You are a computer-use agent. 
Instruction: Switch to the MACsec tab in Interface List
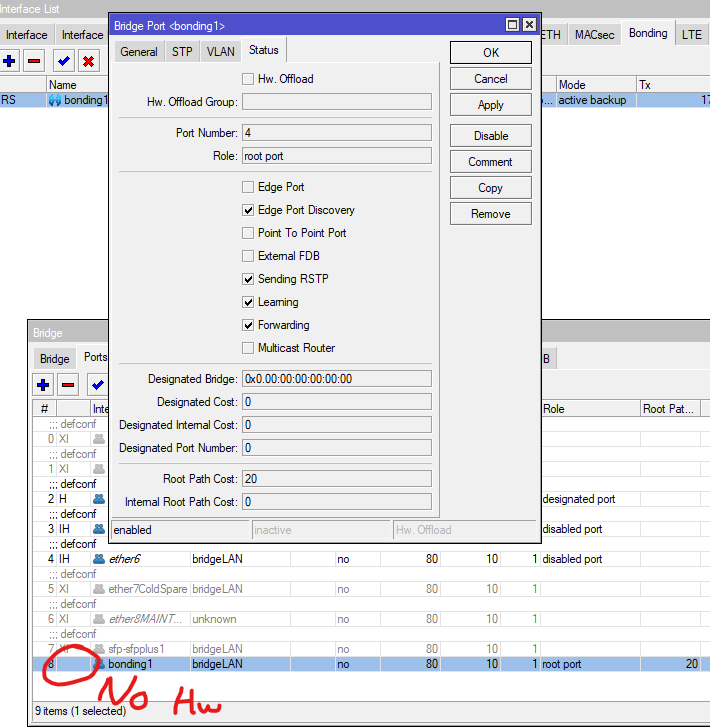click(594, 35)
